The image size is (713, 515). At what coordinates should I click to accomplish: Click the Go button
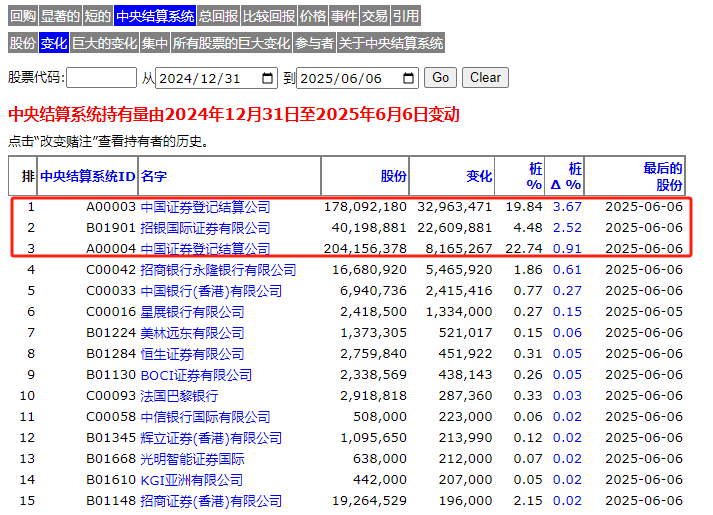(440, 78)
